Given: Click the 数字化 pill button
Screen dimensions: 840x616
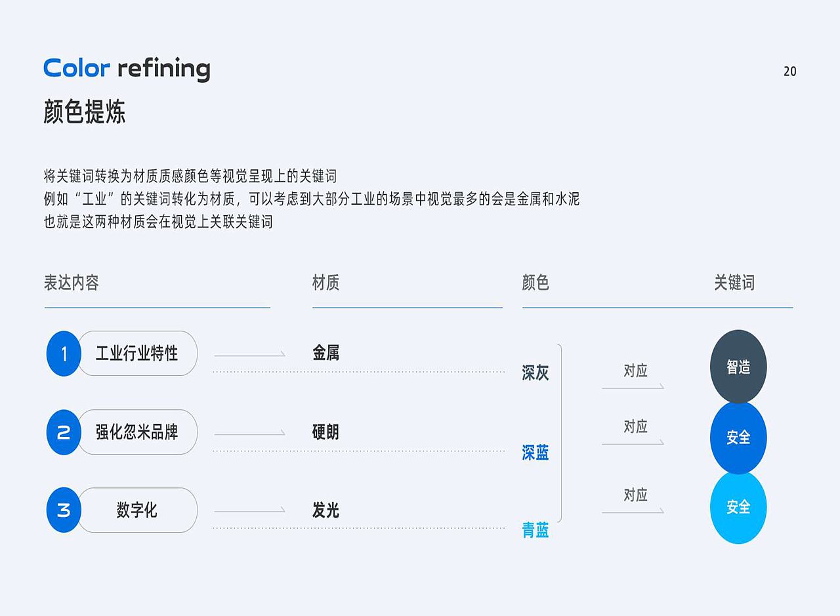Looking at the screenshot, I should point(137,510).
